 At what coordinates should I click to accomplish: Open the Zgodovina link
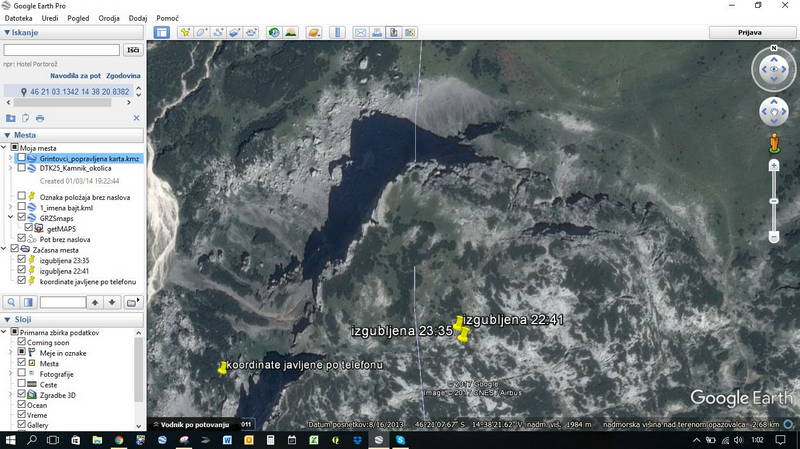123,76
